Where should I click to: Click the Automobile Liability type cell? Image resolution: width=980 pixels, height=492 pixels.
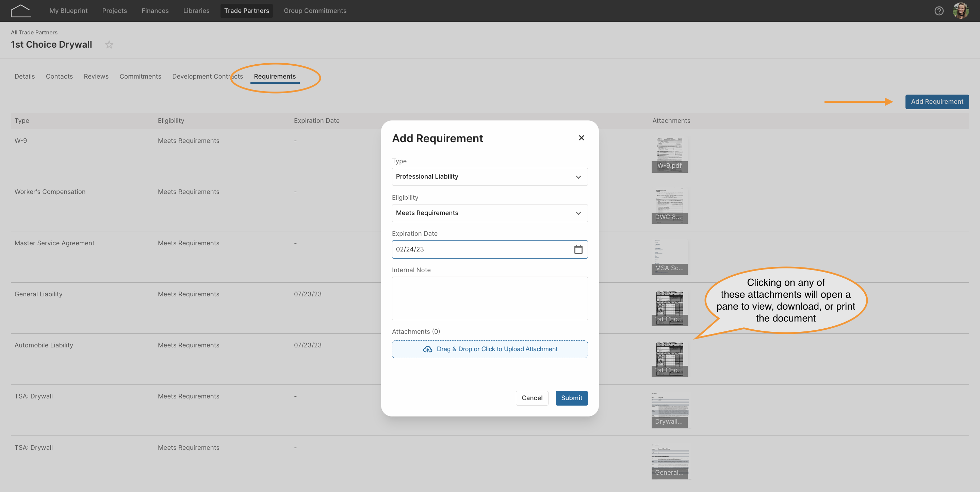44,345
